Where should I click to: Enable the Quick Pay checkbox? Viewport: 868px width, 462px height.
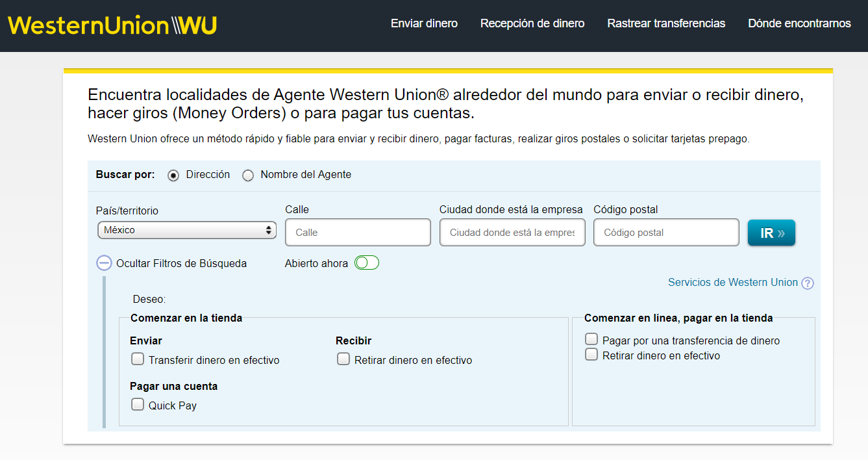137,404
